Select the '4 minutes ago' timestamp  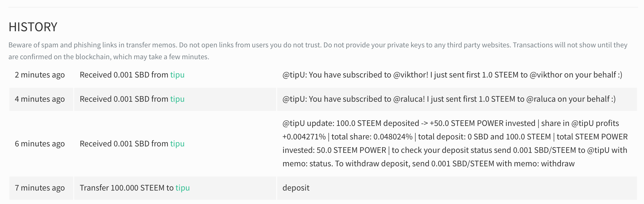(x=40, y=99)
